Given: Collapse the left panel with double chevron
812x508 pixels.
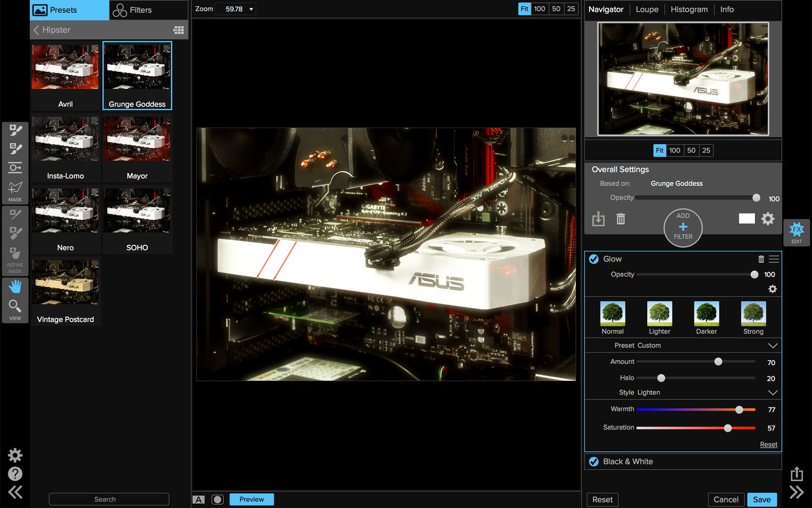Looking at the screenshot, I should coord(15,492).
